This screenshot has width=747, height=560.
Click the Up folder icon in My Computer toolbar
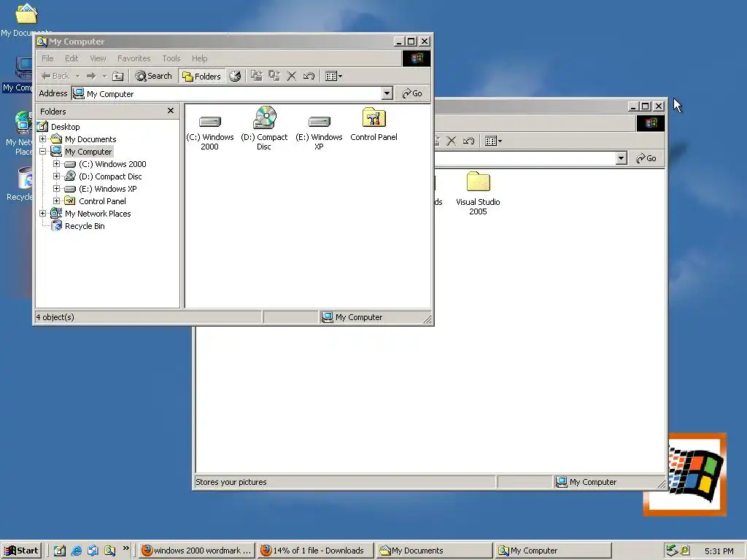click(x=117, y=76)
